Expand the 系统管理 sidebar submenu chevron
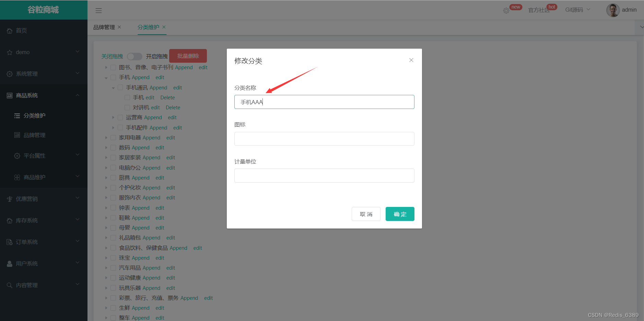 [78, 73]
